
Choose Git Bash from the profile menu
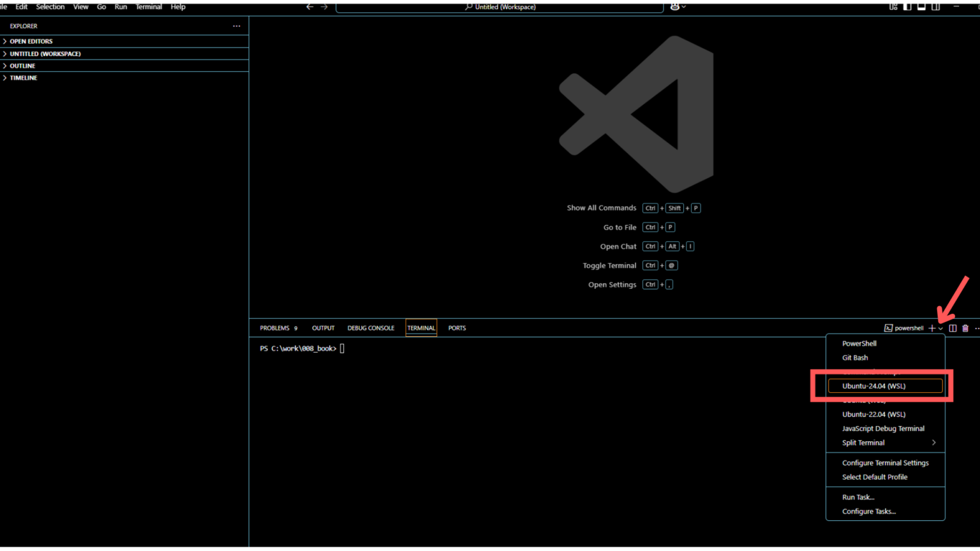[x=886, y=358]
